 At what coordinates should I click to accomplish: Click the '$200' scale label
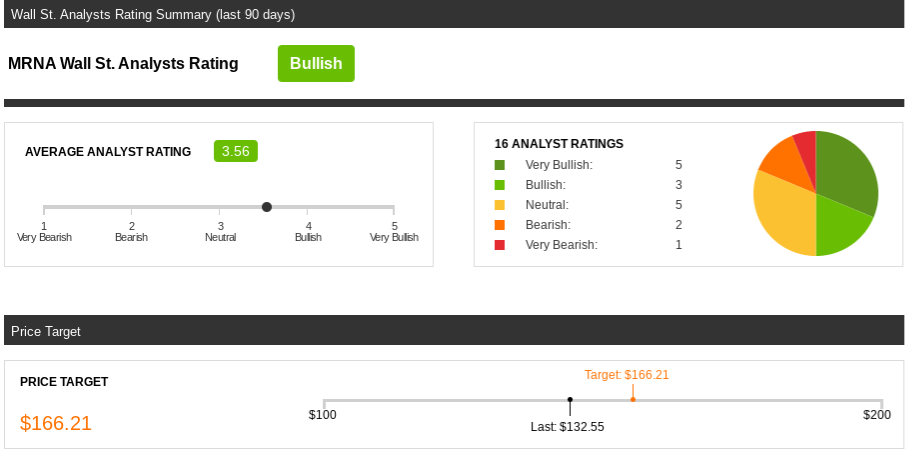877,415
